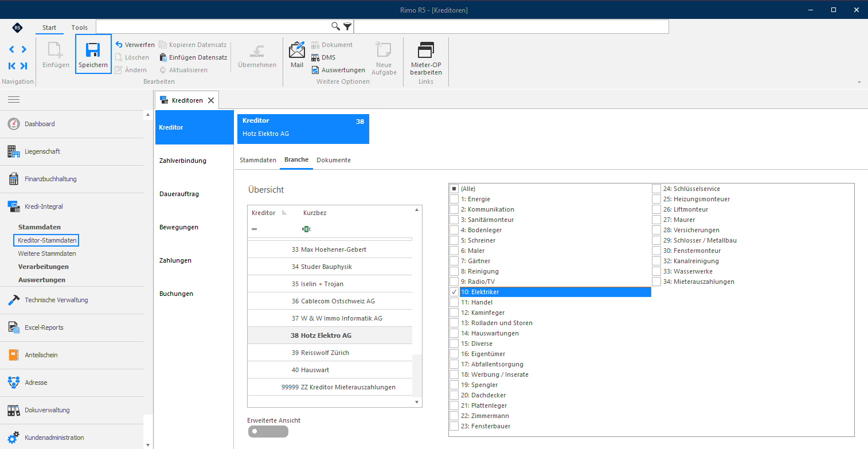Image resolution: width=868 pixels, height=449 pixels.
Task: Open Kreditor-Stammdaten link
Action: click(48, 240)
